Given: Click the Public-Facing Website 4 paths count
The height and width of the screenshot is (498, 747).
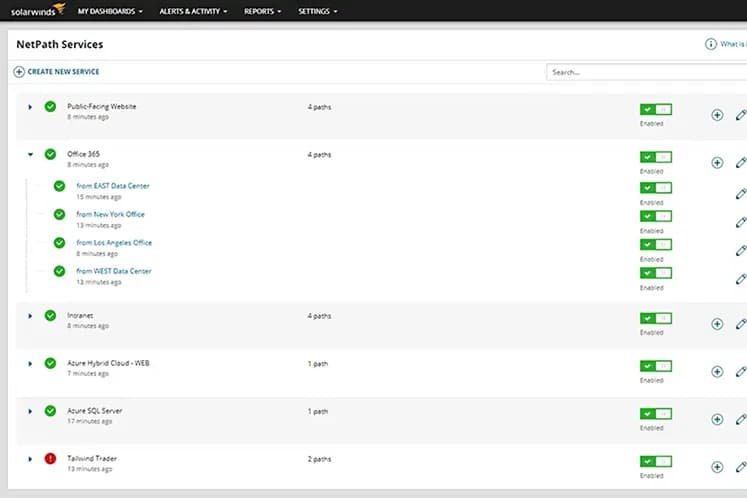Looking at the screenshot, I should tap(319, 107).
